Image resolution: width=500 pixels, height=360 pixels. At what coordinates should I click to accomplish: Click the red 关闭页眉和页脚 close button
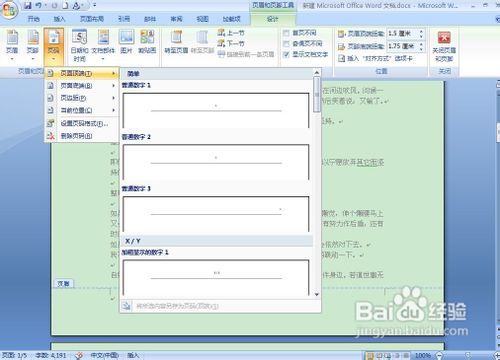pos(444,46)
